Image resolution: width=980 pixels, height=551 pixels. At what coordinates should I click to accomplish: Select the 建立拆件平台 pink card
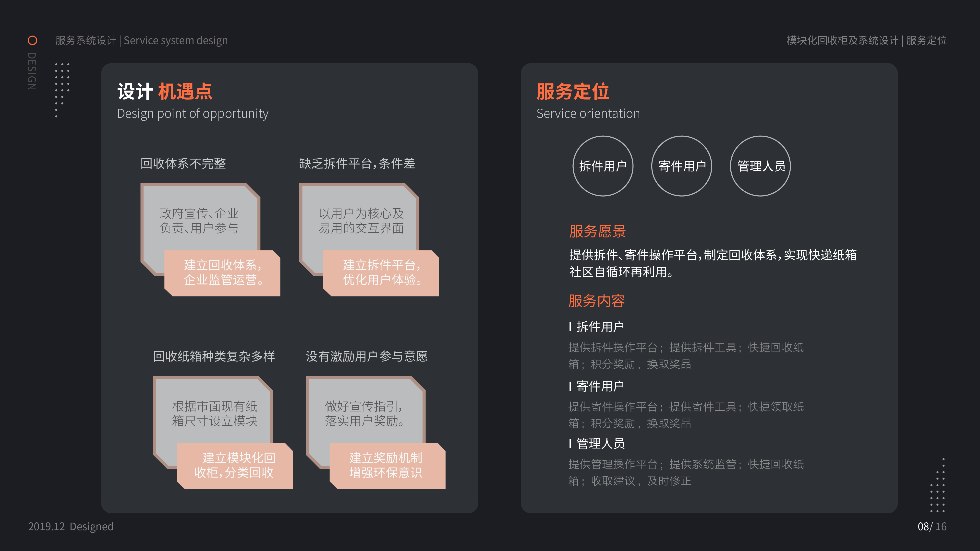pyautogui.click(x=381, y=273)
